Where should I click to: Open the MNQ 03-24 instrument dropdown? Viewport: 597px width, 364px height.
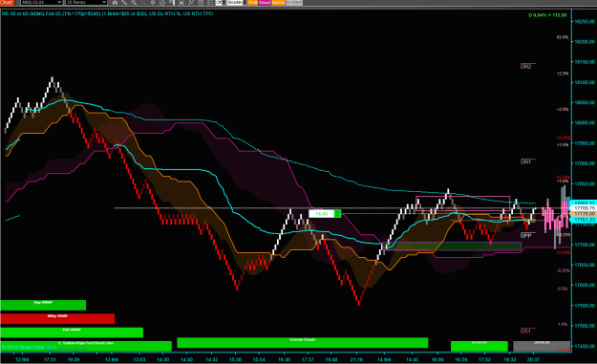click(41, 2)
